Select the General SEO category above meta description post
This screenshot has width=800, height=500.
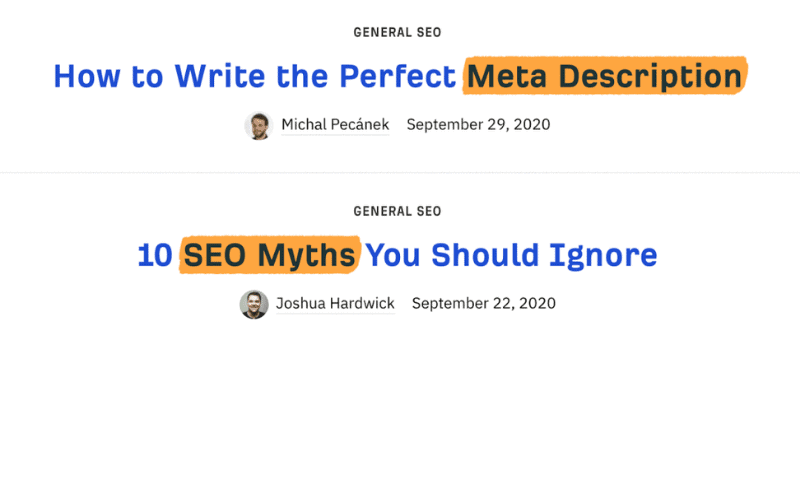[397, 32]
